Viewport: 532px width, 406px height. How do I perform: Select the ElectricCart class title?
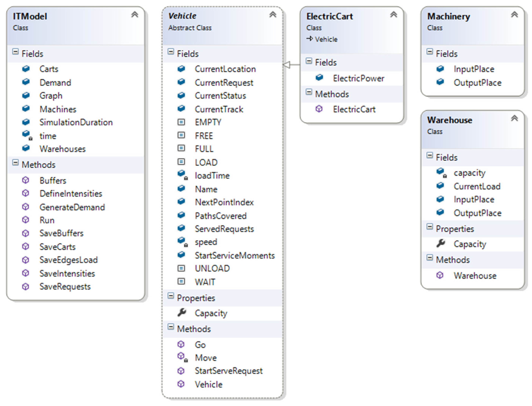(x=330, y=16)
